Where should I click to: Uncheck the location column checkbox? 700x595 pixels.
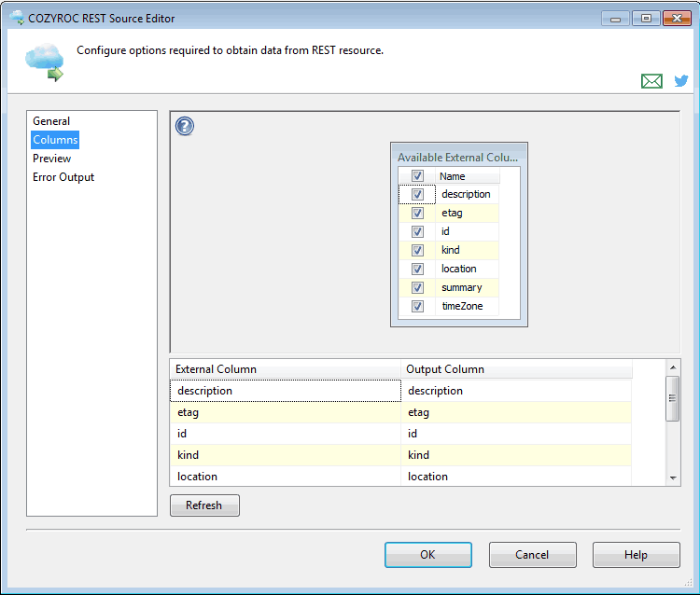417,270
